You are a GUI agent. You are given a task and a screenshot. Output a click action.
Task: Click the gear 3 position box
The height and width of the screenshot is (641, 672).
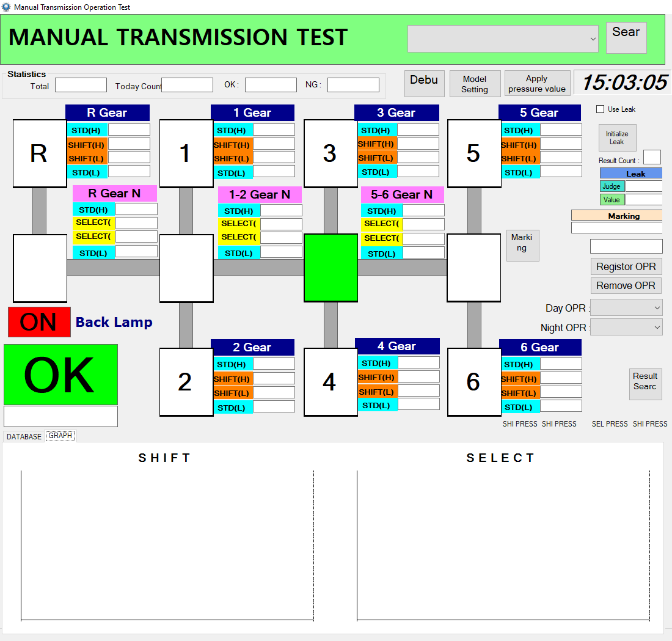coord(330,153)
